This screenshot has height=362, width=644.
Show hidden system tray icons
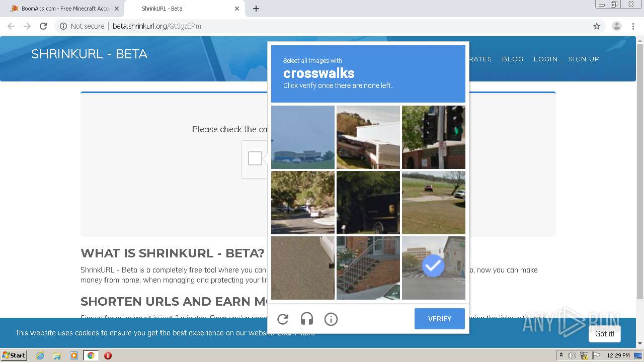click(x=561, y=355)
